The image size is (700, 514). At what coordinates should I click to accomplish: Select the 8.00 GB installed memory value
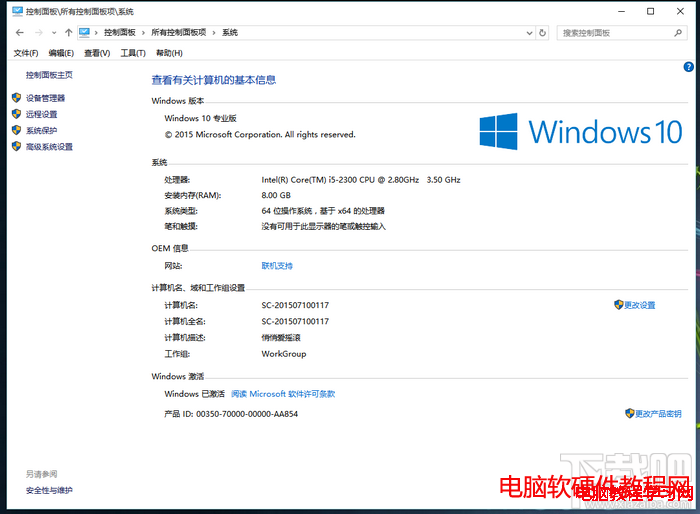[276, 196]
